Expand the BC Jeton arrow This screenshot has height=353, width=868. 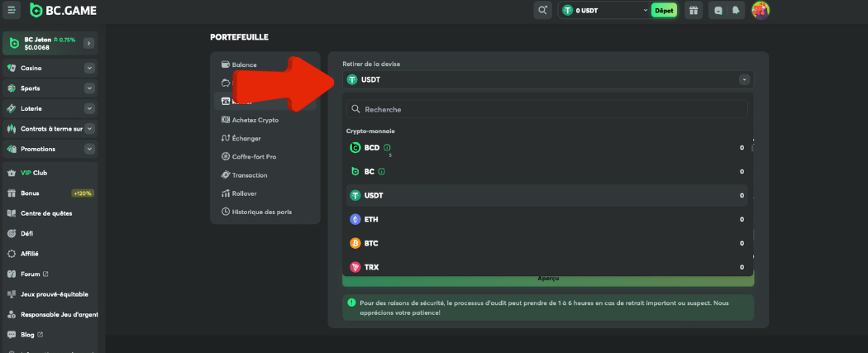pyautogui.click(x=89, y=43)
